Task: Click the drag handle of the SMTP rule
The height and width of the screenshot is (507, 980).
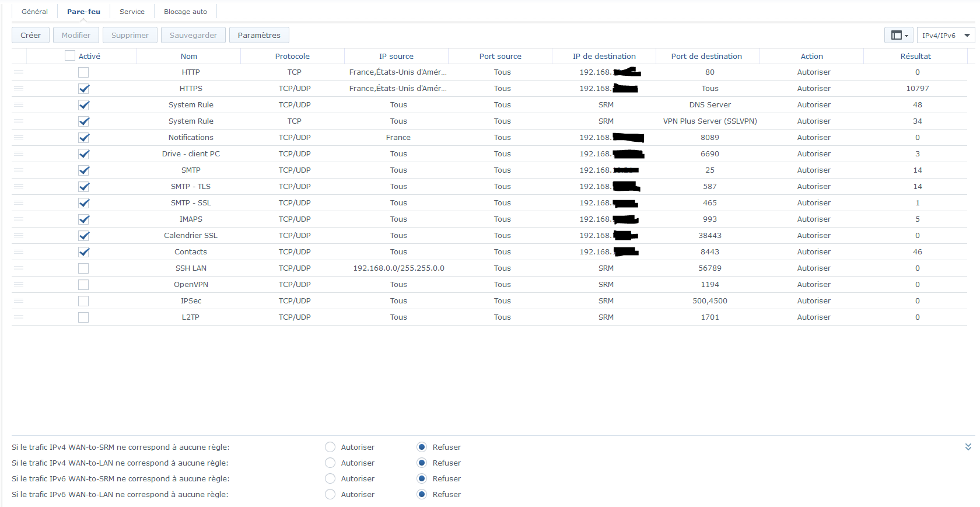Action: (x=19, y=170)
